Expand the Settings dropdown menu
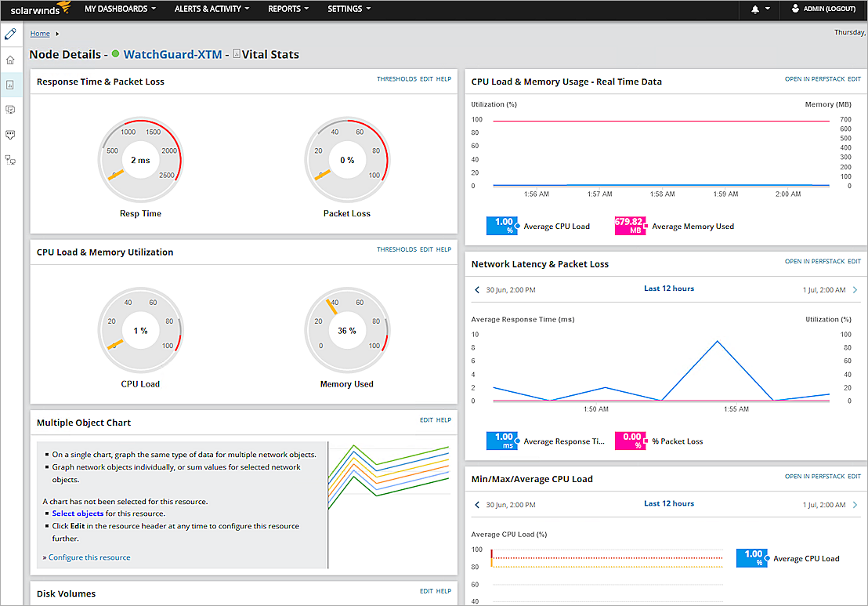The image size is (868, 606). (x=349, y=9)
